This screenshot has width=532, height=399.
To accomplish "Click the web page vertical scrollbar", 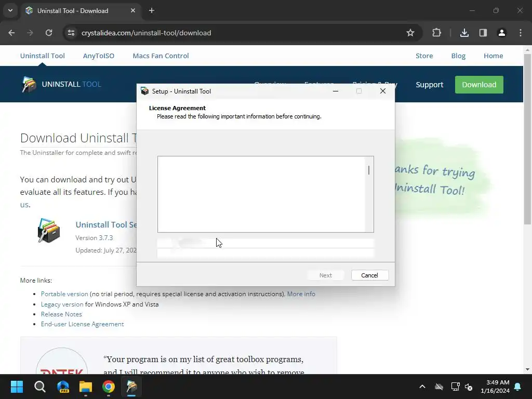I will click(x=527, y=139).
